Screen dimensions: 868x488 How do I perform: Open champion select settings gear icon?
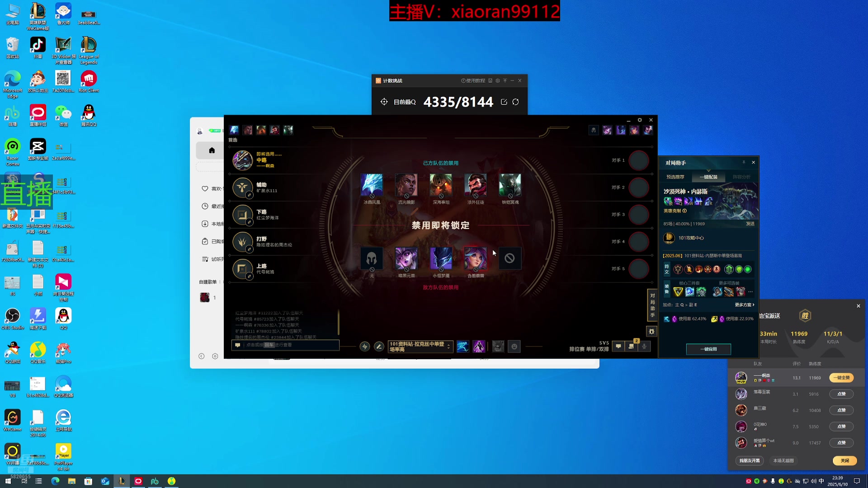(x=640, y=120)
